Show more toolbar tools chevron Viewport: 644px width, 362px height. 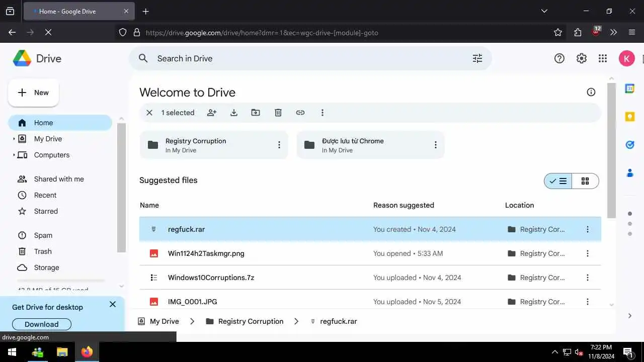[x=613, y=32]
